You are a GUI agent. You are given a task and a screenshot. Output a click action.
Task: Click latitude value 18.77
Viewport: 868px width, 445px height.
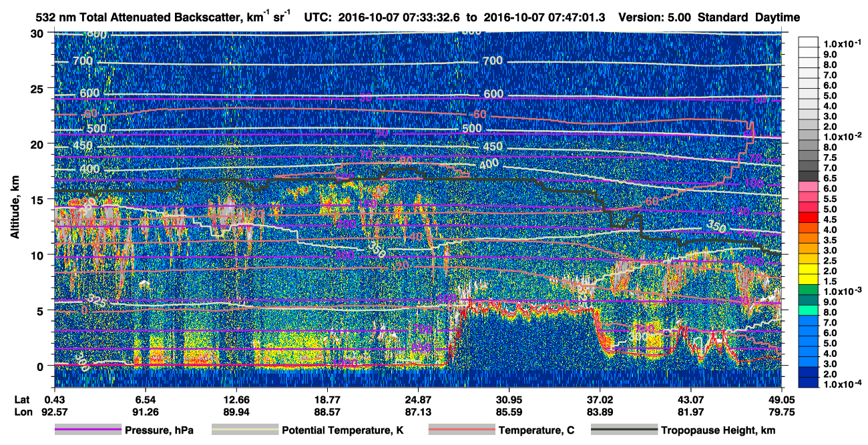[x=327, y=399]
